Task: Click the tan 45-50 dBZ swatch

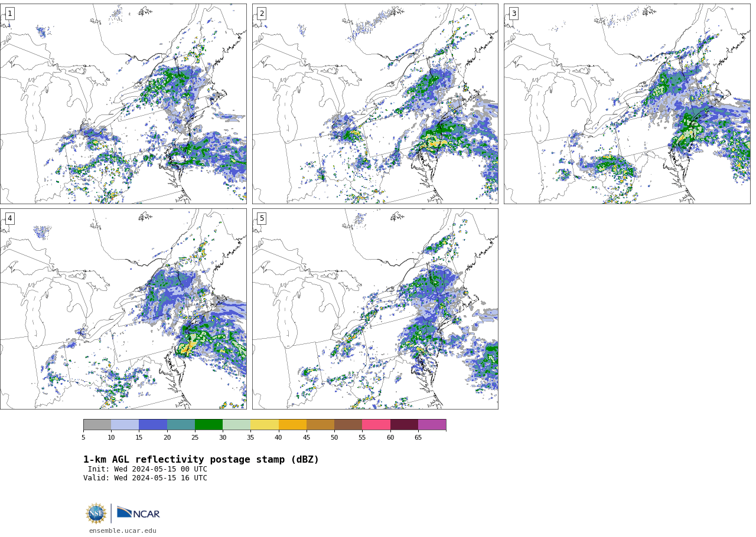Action: point(320,425)
